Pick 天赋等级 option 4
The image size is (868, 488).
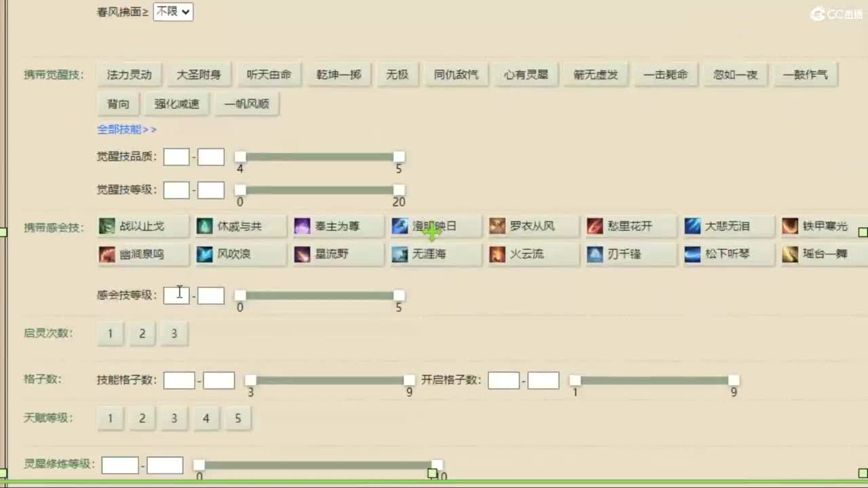[x=206, y=418]
